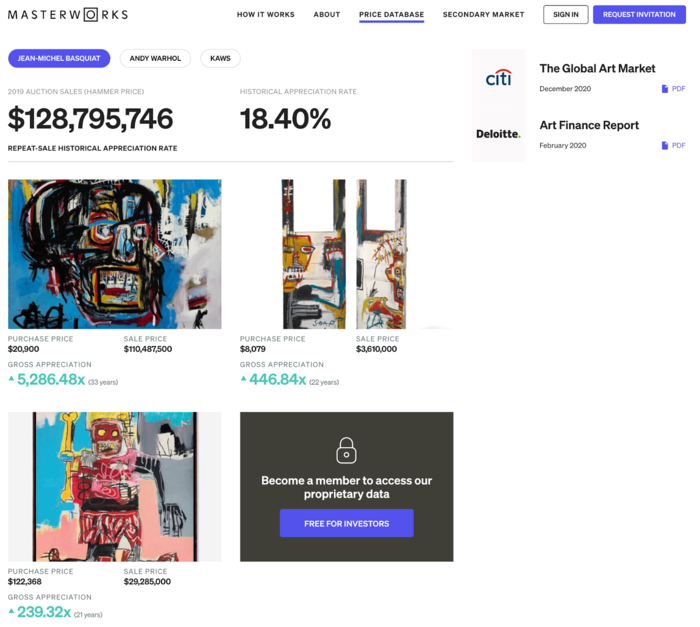Click PDF icon for Art Finance Report

(x=665, y=146)
